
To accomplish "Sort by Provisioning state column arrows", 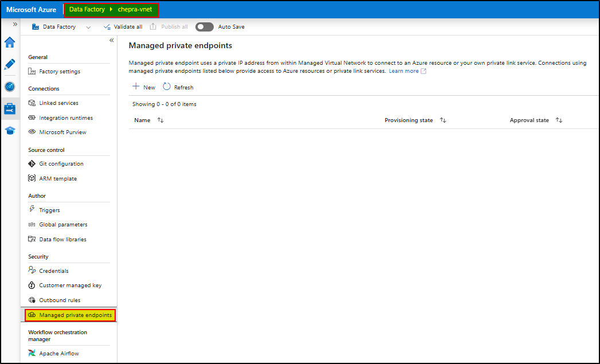I will tap(443, 120).
